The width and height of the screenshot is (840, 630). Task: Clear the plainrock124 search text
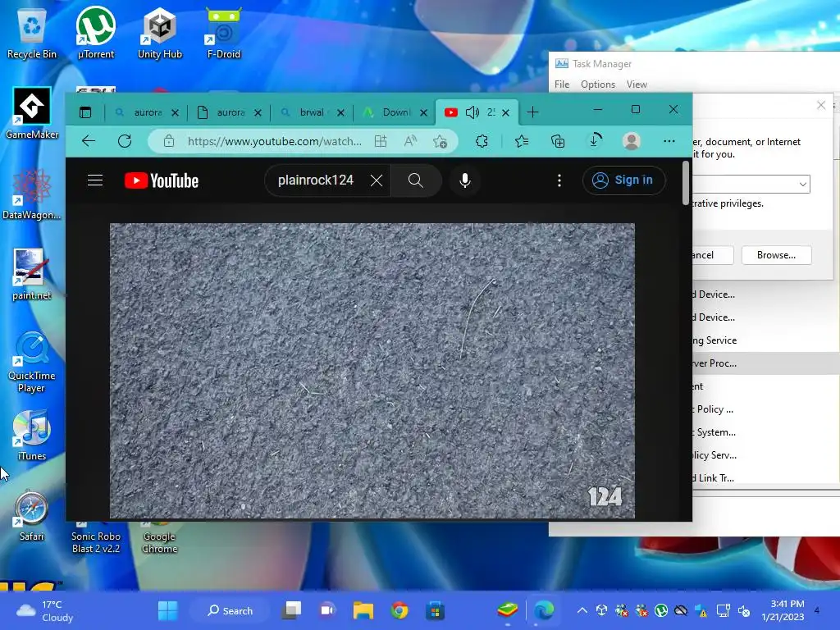[x=377, y=180]
